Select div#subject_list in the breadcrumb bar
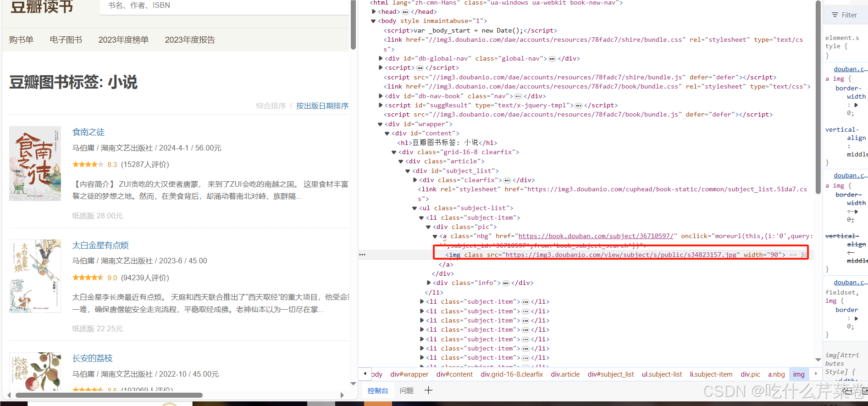The height and width of the screenshot is (406, 868). 611,374
